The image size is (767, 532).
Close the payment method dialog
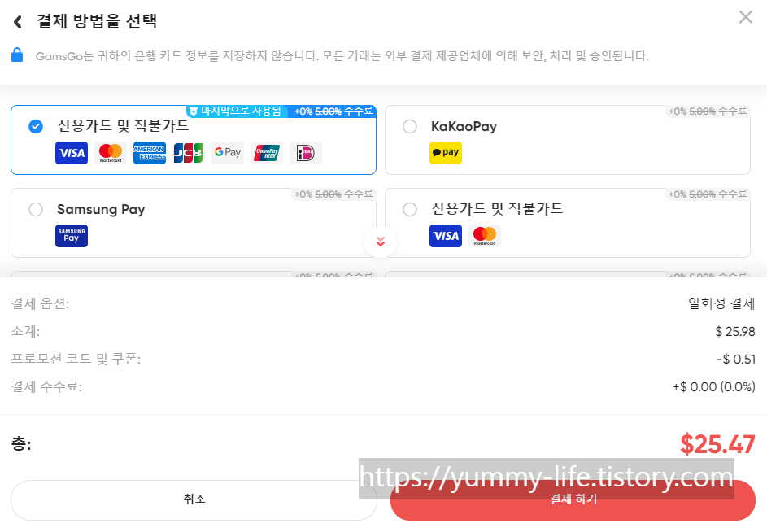746,17
